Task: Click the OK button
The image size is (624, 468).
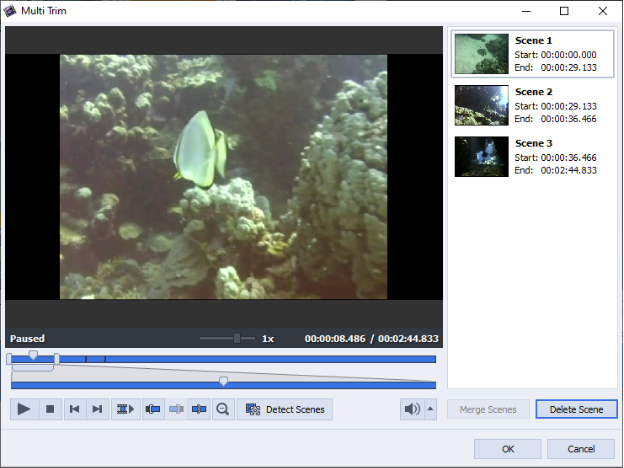Action: click(x=507, y=449)
